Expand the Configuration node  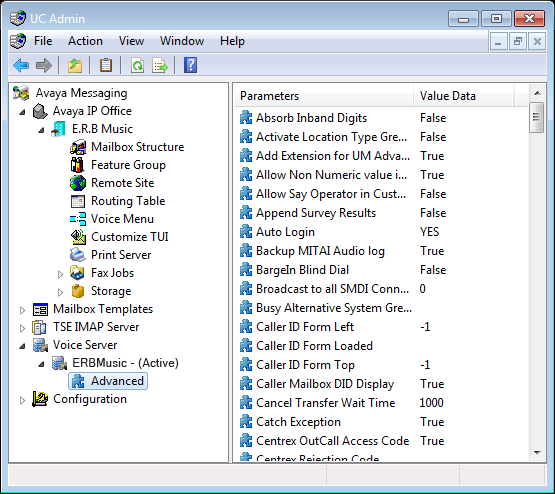click(x=22, y=400)
